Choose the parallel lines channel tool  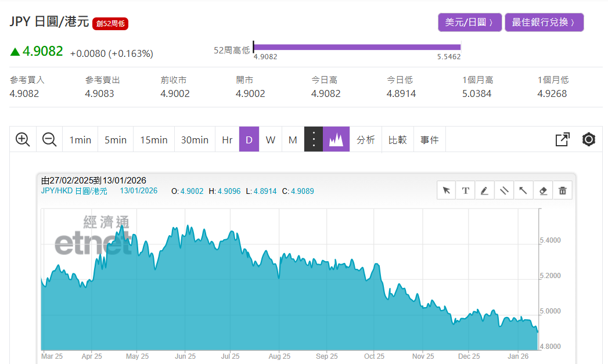[504, 190]
